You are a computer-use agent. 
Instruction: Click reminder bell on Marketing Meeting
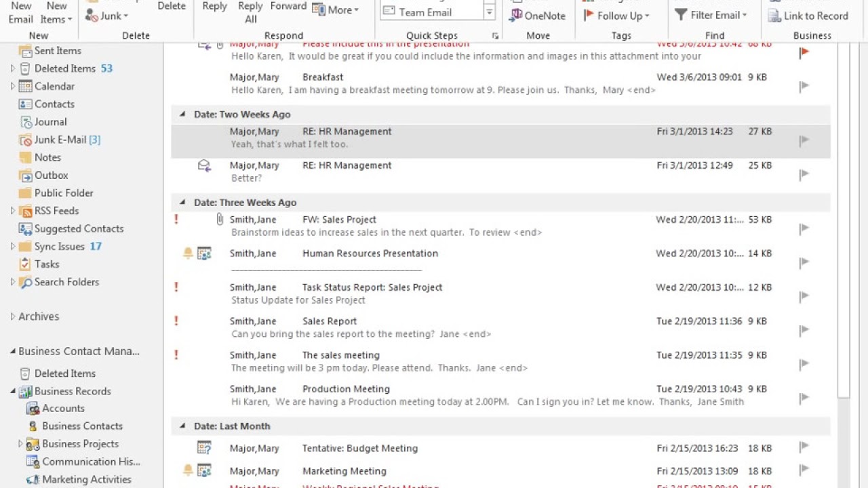point(188,470)
